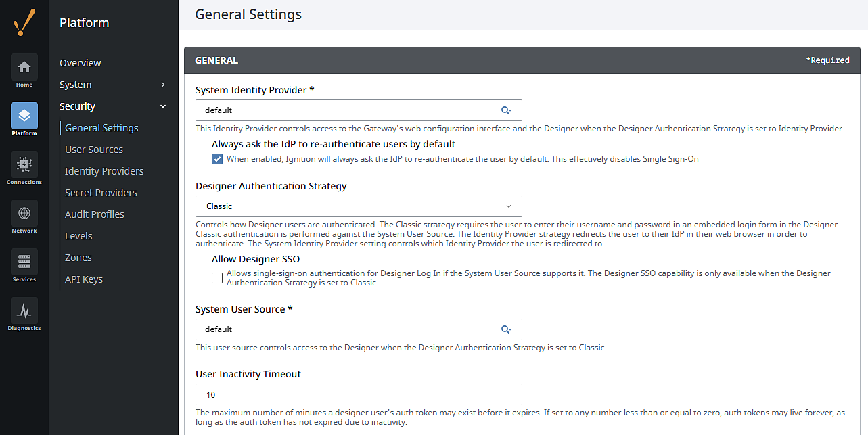
Task: Expand the System menu chevron
Action: point(163,85)
